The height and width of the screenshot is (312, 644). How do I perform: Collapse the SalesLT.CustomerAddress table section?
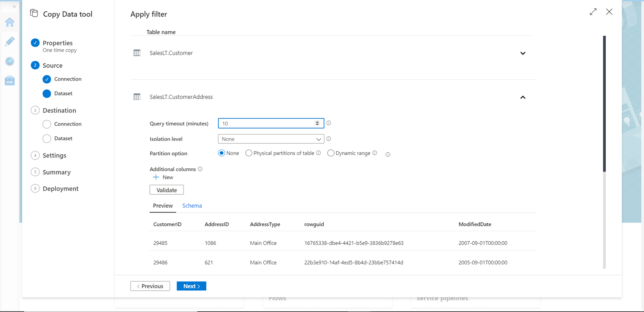tap(523, 97)
